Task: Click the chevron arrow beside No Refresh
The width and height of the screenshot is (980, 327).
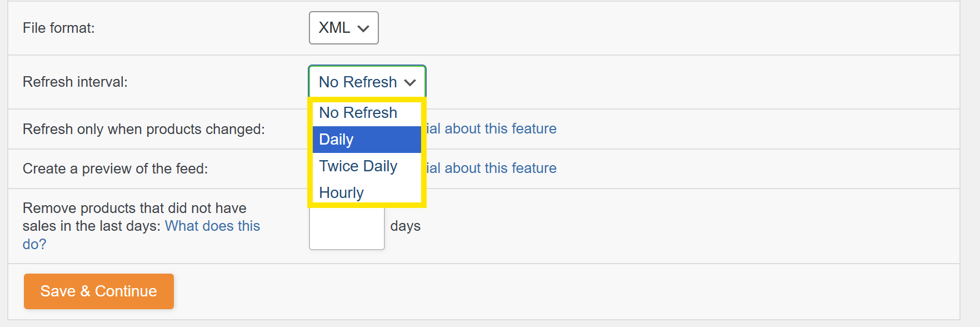Action: pyautogui.click(x=411, y=83)
